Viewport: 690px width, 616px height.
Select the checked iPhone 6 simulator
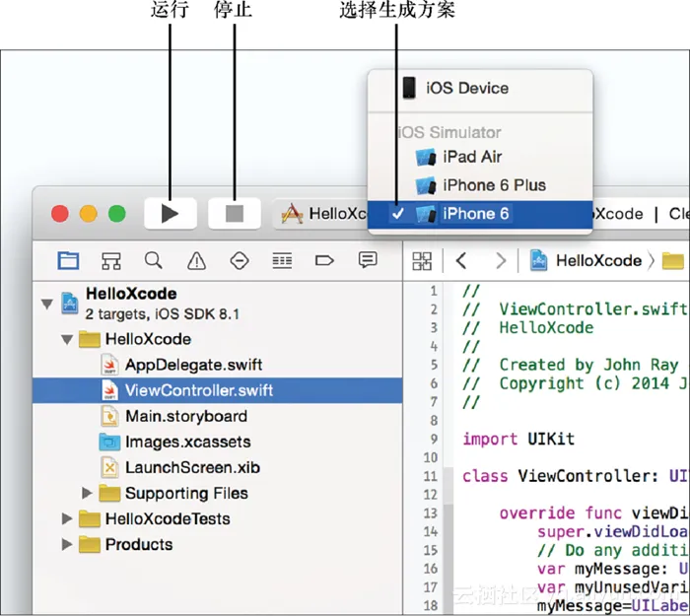[x=480, y=214]
